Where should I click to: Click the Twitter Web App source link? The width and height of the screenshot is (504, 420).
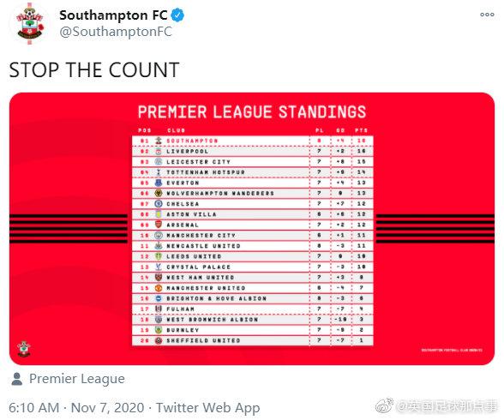click(x=208, y=408)
